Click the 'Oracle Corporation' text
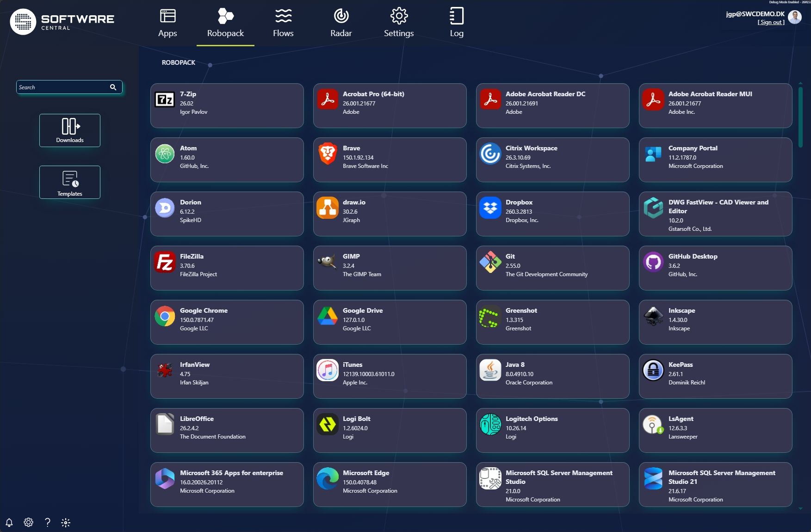This screenshot has width=811, height=532. (529, 383)
